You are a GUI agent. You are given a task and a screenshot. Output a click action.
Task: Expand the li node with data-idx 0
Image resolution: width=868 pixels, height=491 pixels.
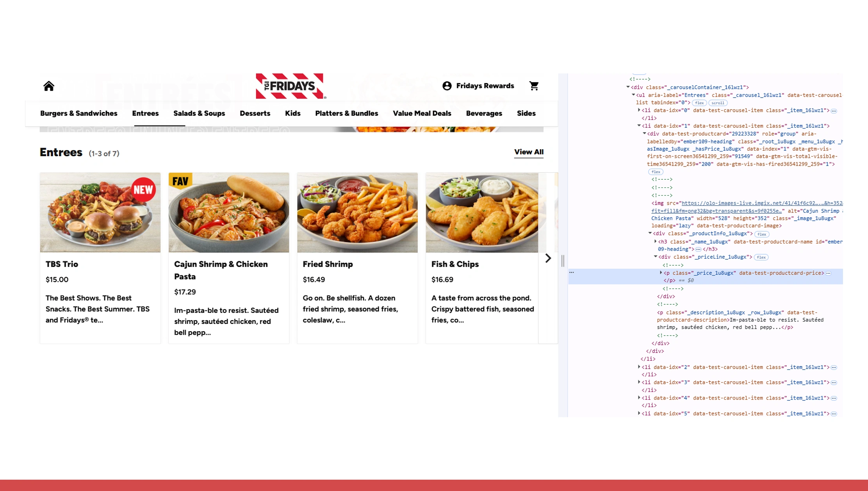coord(639,110)
